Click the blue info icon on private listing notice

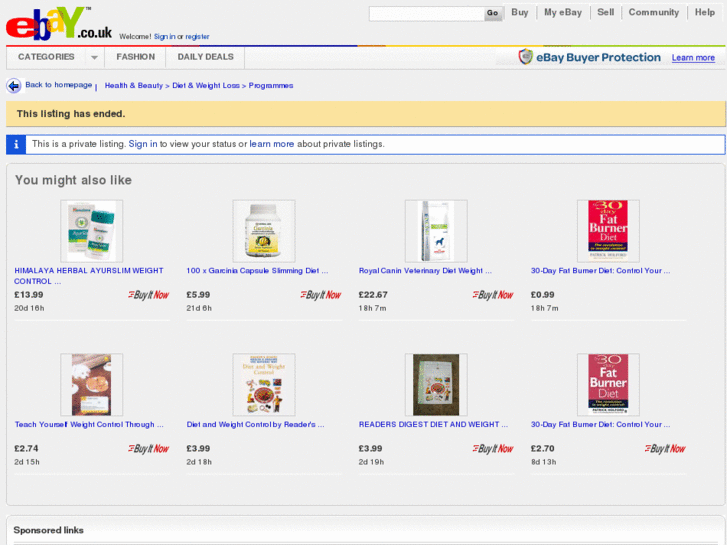tap(16, 144)
